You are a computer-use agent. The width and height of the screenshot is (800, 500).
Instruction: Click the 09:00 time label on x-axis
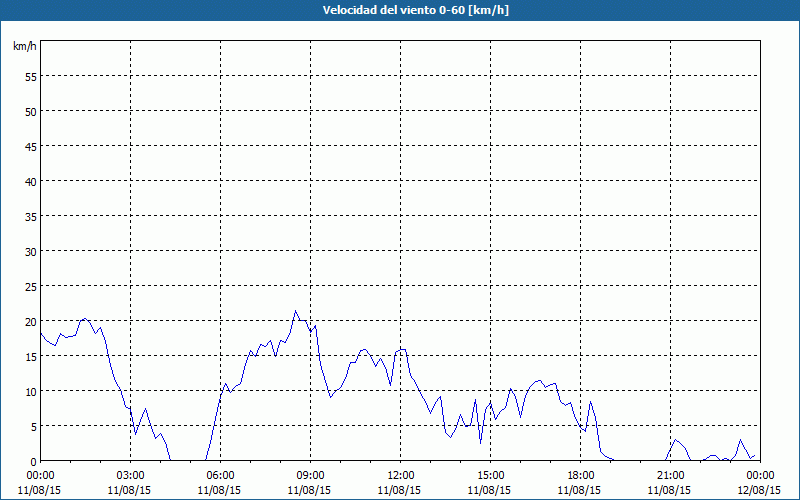click(x=310, y=476)
